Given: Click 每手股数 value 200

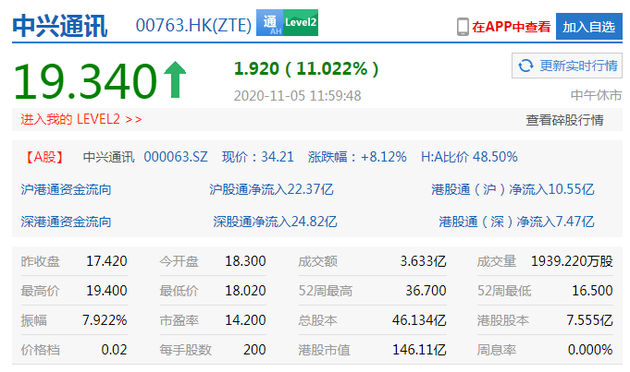Looking at the screenshot, I should point(254,350).
